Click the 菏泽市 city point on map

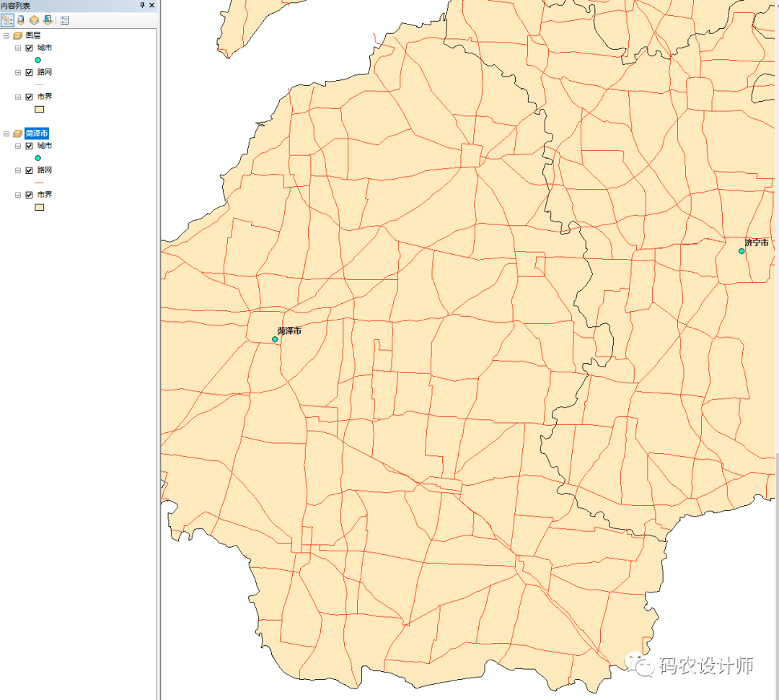pos(275,339)
